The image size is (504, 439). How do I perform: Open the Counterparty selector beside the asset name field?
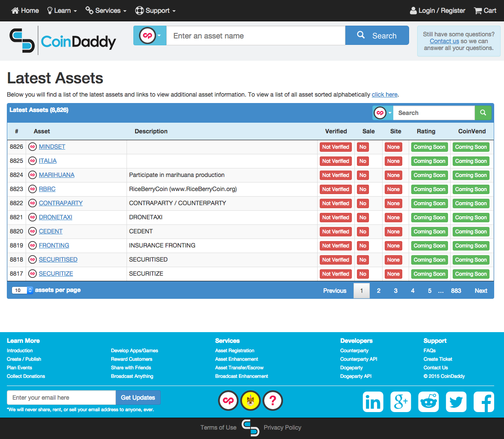click(x=150, y=35)
